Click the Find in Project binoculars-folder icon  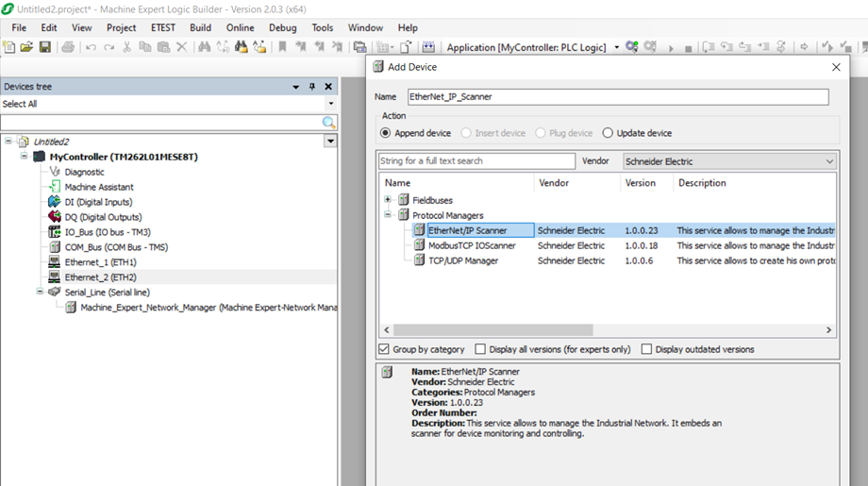coord(241,47)
